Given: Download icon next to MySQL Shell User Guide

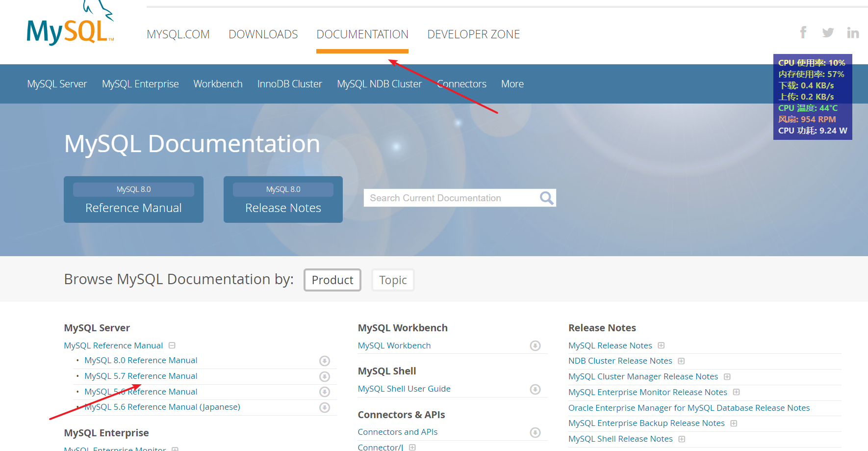Looking at the screenshot, I should point(536,389).
